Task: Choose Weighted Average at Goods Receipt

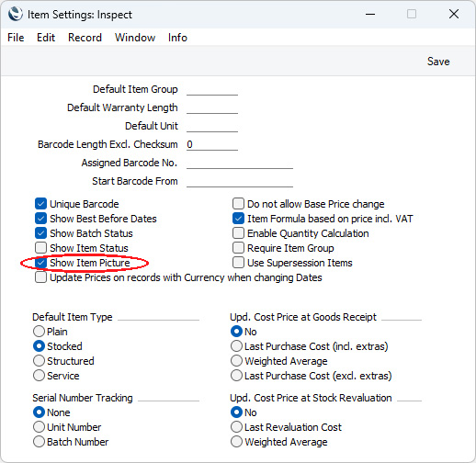Action: pyautogui.click(x=236, y=361)
